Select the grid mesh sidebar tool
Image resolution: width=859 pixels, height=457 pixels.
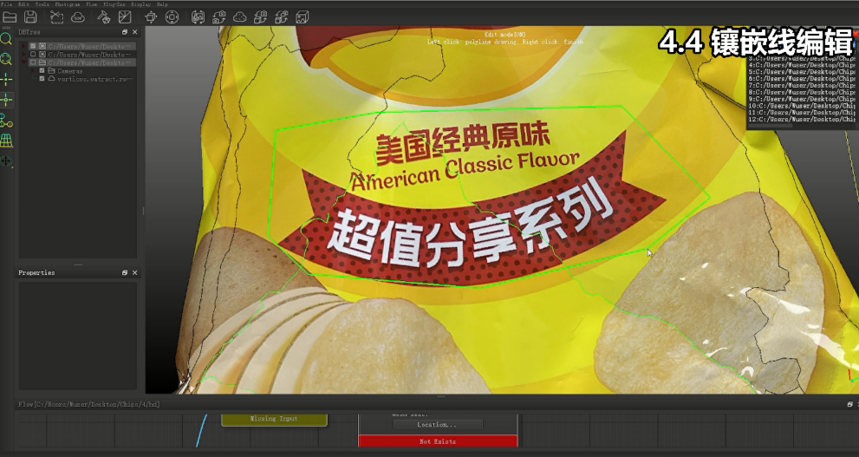tap(6, 141)
